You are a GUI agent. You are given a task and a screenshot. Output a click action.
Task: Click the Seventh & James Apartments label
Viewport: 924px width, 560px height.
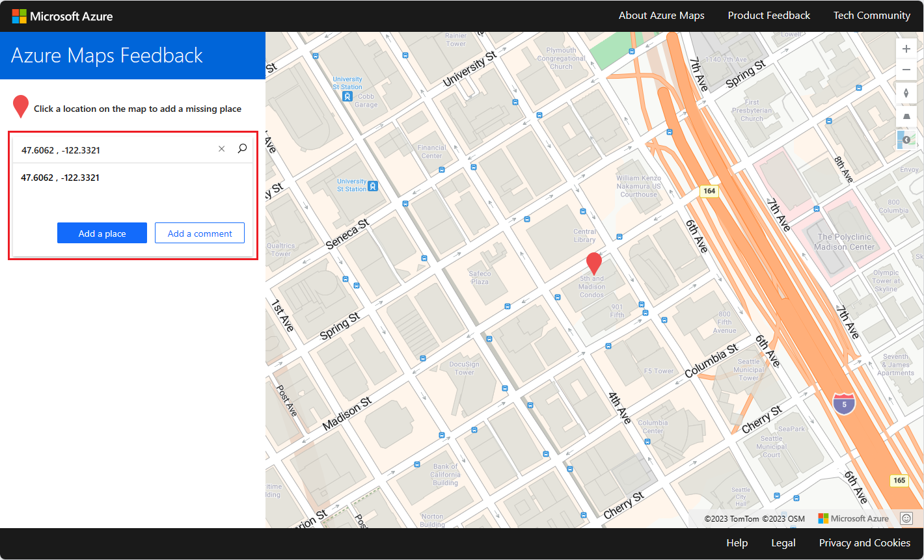[895, 365]
